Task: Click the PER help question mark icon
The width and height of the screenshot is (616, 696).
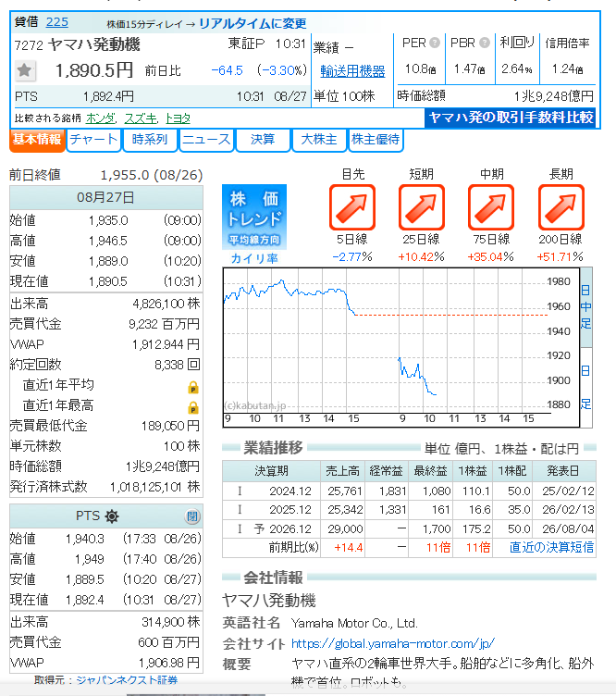Action: (435, 43)
